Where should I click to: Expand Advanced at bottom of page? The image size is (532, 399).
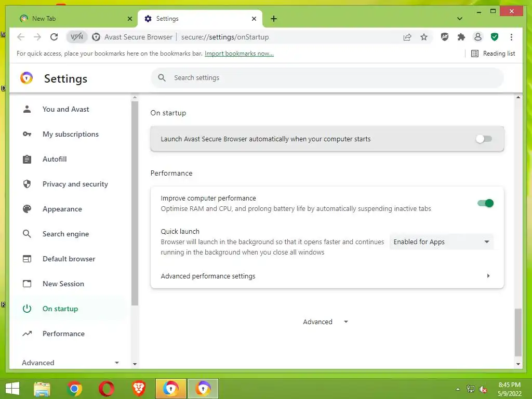tap(325, 322)
